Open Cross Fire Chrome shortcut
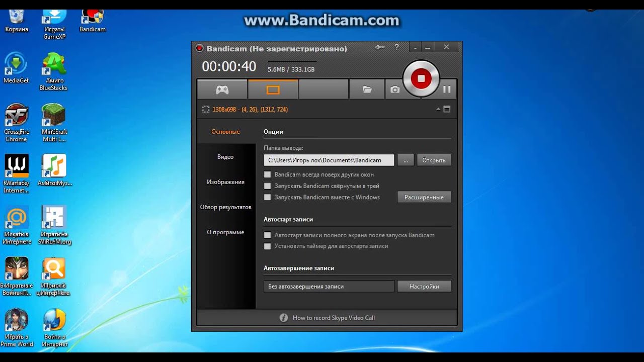The image size is (644, 362). (x=17, y=123)
